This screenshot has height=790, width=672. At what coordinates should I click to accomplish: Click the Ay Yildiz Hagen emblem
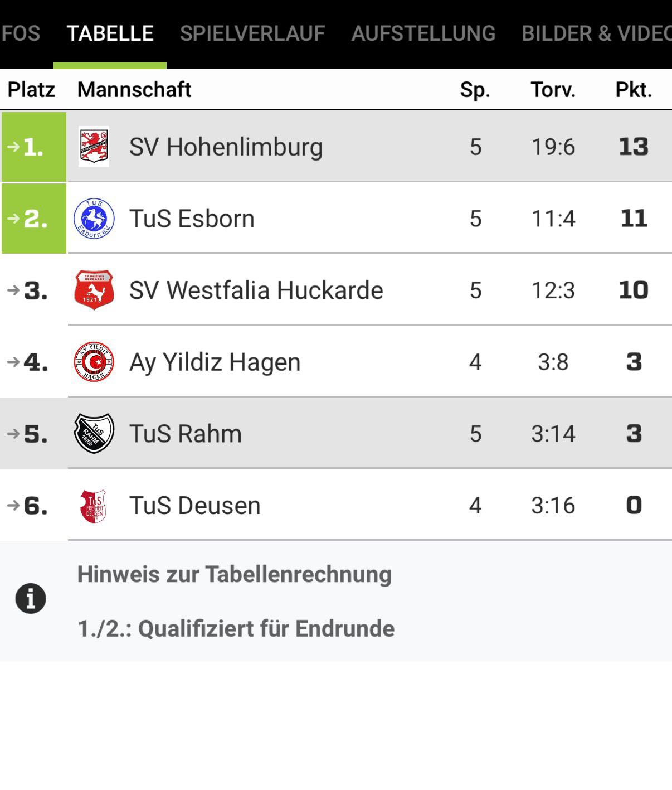coord(94,362)
